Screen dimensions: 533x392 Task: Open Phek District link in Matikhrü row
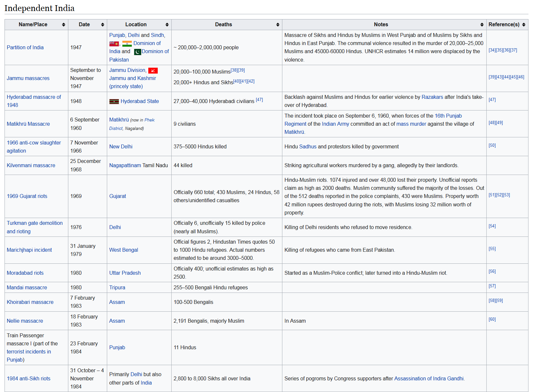[x=132, y=124]
